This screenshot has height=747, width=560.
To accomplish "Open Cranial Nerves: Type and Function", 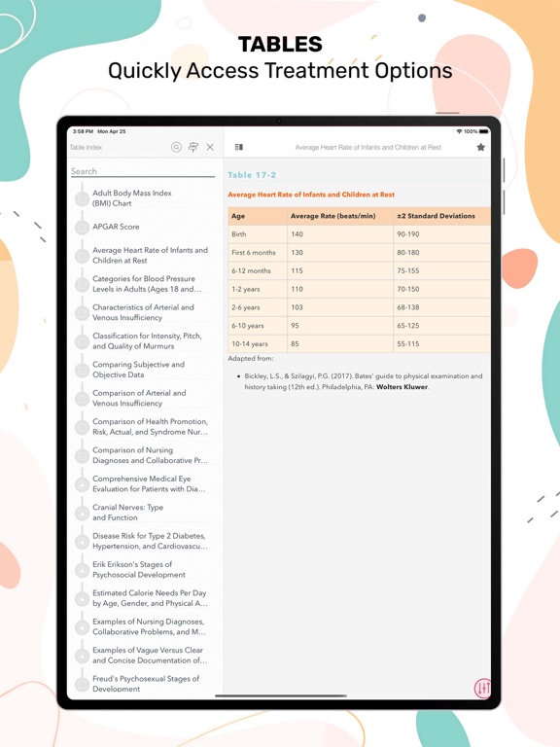I will [x=127, y=513].
